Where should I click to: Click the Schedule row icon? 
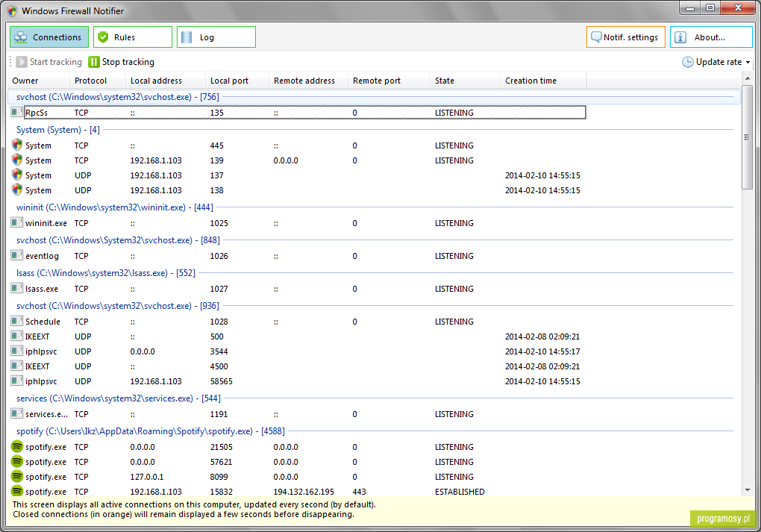(17, 321)
